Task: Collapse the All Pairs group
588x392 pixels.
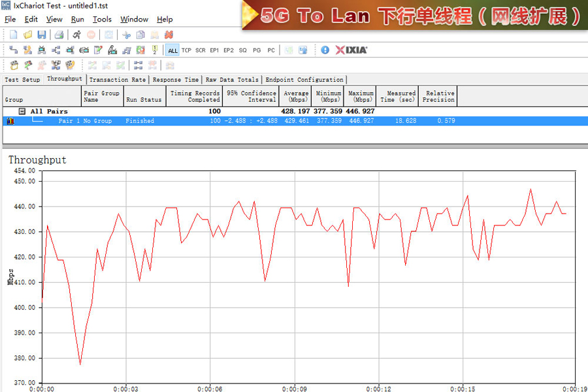Action: pyautogui.click(x=22, y=112)
